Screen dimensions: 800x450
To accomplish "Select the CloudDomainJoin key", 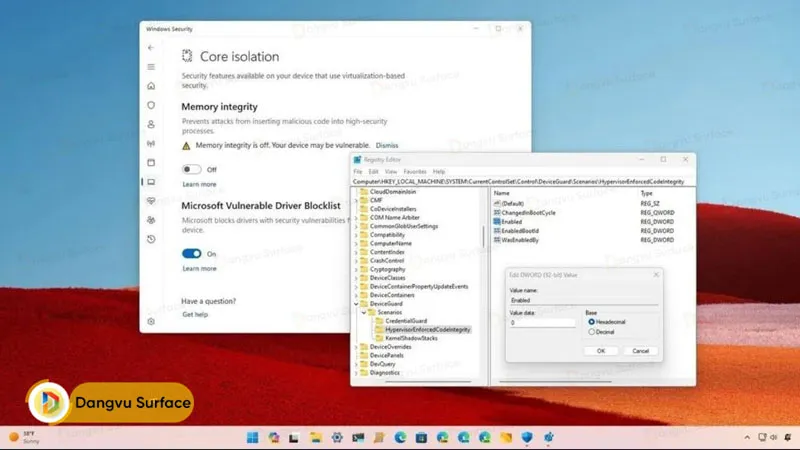I will (392, 192).
